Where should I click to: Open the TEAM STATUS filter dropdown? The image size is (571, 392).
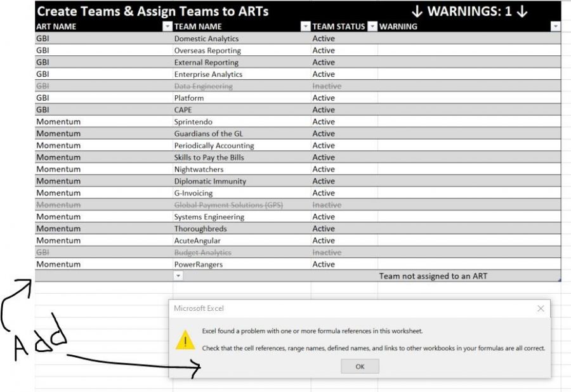point(372,26)
